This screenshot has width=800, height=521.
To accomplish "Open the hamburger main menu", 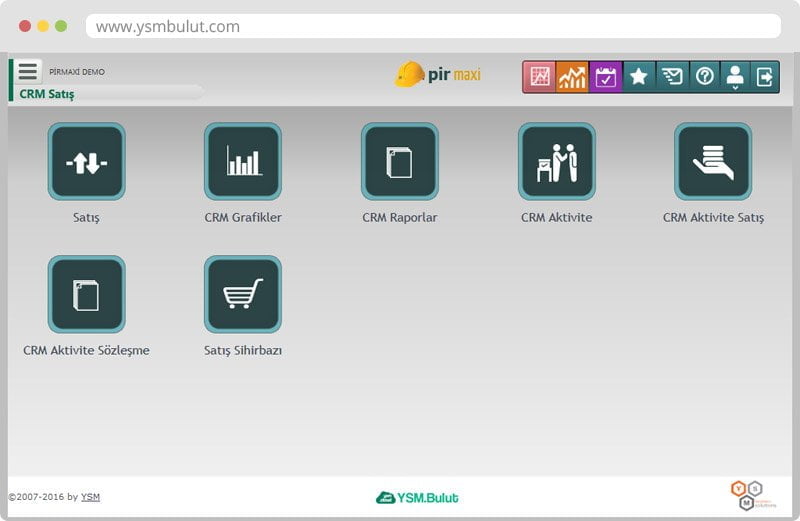I will [28, 72].
